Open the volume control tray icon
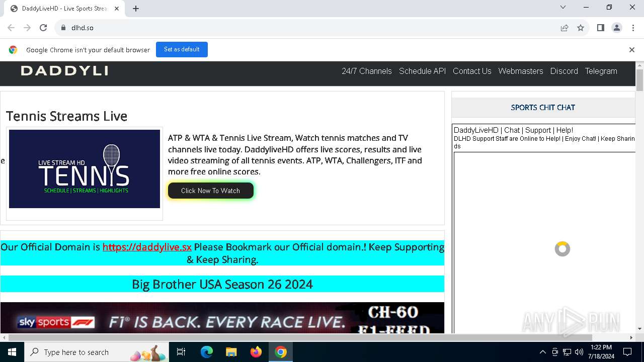The width and height of the screenshot is (644, 362). (x=579, y=352)
